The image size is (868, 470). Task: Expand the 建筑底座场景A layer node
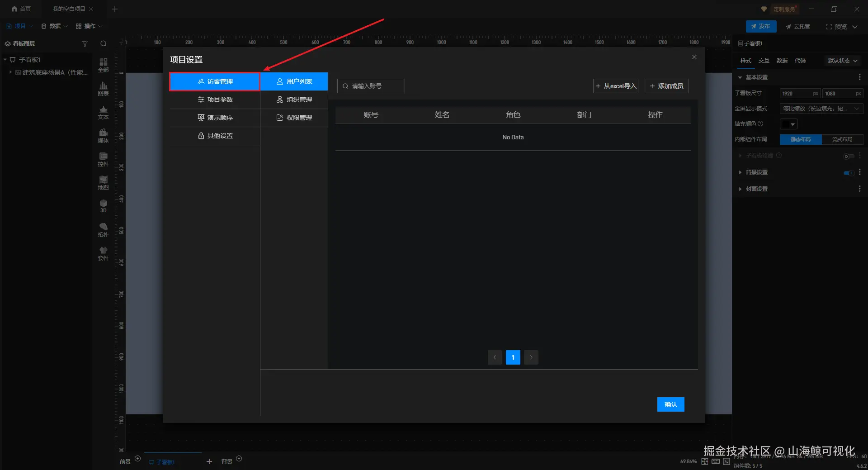(10, 72)
